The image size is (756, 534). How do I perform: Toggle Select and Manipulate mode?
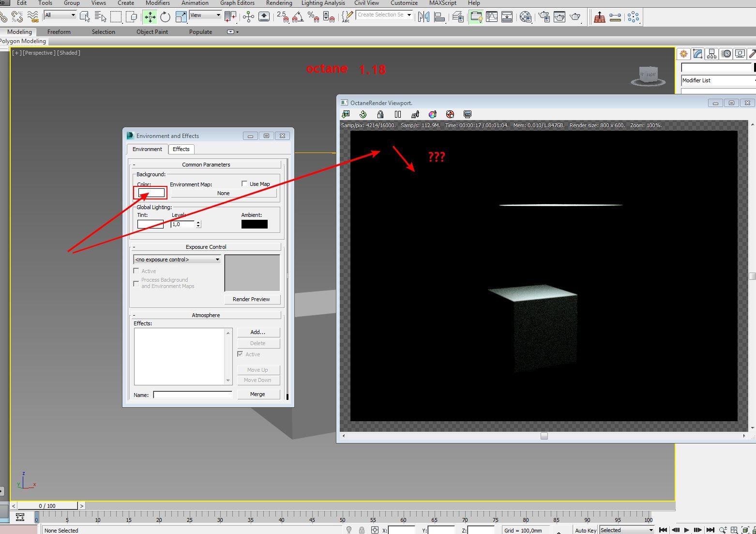[249, 17]
